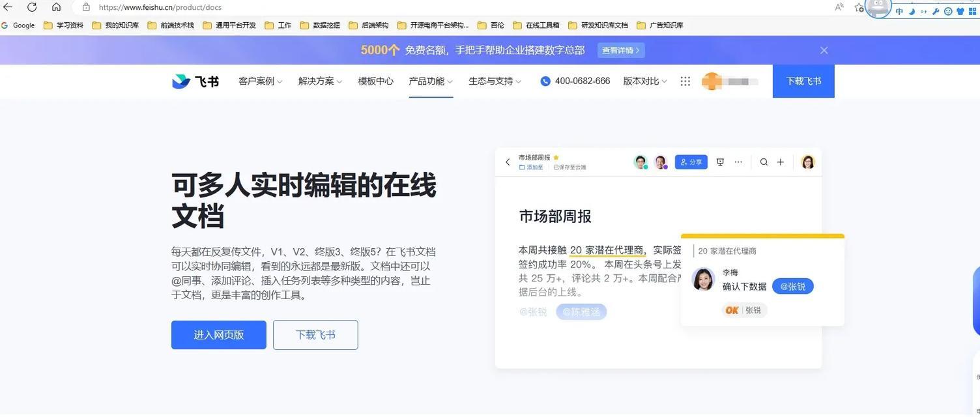Click the 市场部周报 heading

coord(555,216)
